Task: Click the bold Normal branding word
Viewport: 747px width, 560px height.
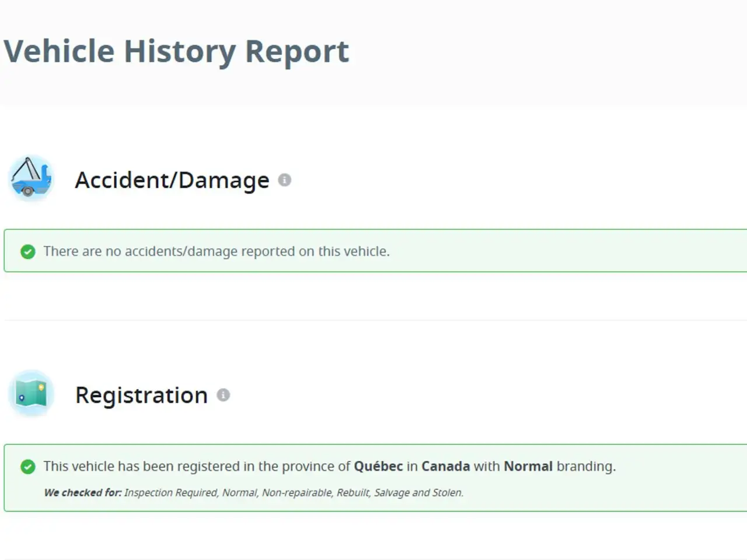Action: (528, 466)
